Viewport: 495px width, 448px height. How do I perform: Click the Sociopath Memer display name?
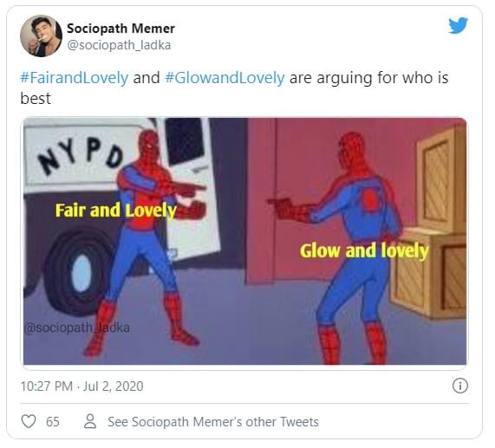pyautogui.click(x=120, y=29)
